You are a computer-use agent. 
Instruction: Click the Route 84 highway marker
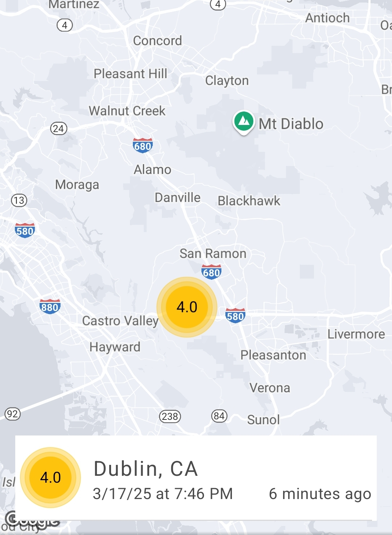[219, 416]
